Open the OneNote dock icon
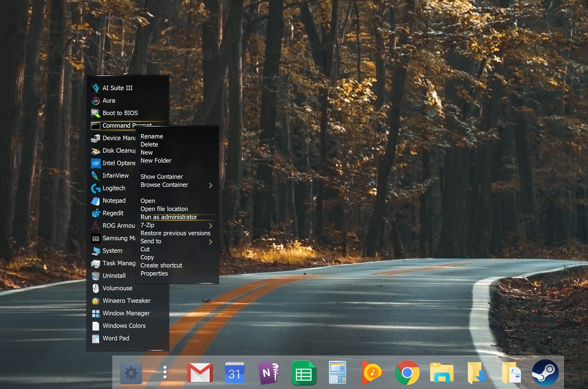Image resolution: width=588 pixels, height=389 pixels. pos(268,373)
